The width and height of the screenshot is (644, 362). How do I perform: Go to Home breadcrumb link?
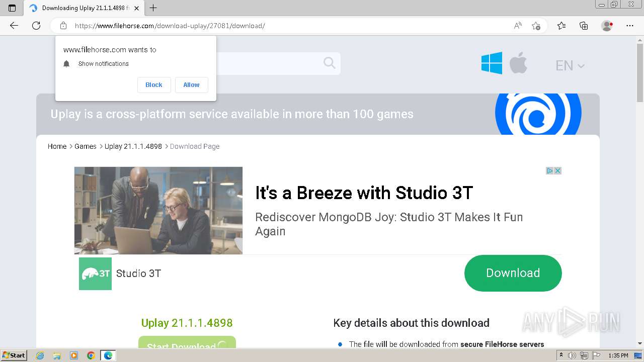click(57, 146)
